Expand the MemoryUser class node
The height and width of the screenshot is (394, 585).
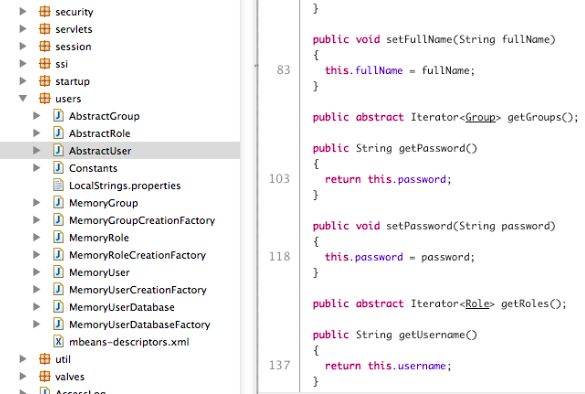[x=37, y=272]
